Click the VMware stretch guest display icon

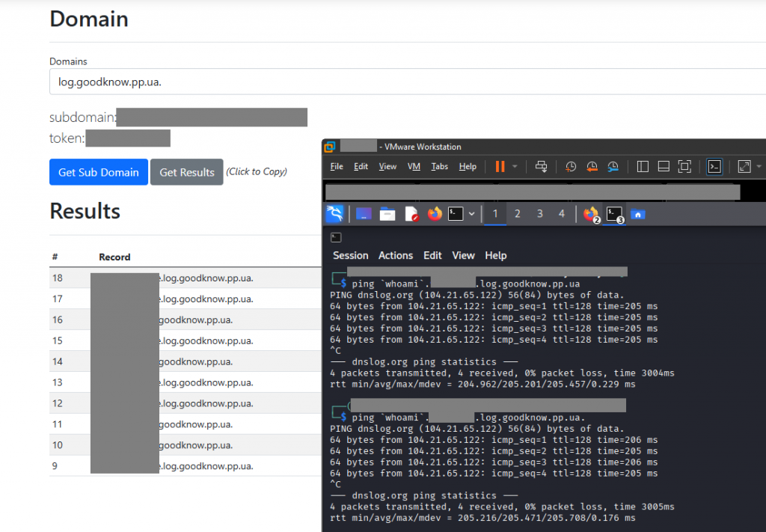(744, 167)
